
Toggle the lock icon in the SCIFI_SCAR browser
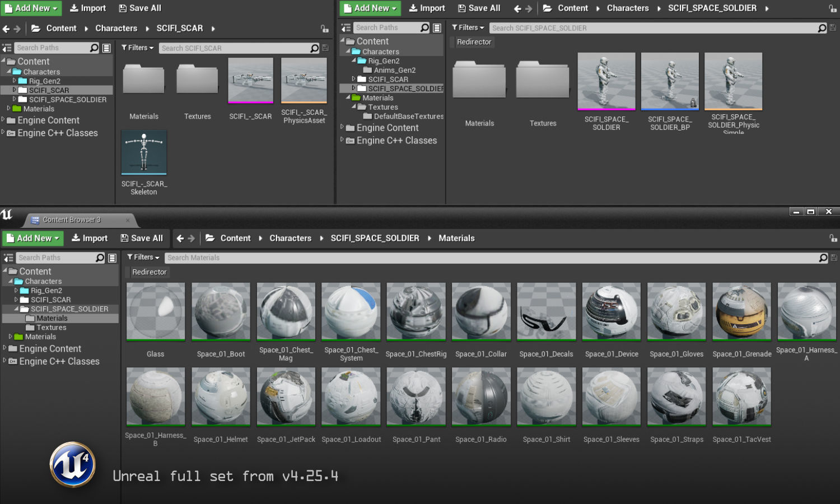325,29
